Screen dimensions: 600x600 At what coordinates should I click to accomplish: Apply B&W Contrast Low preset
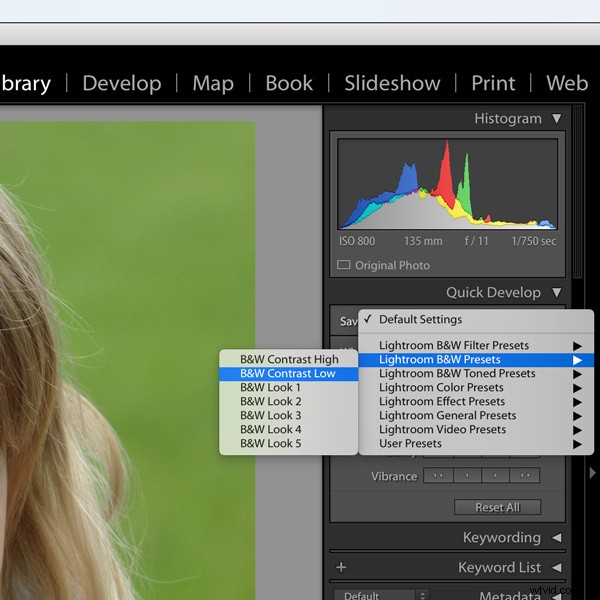[x=289, y=373]
